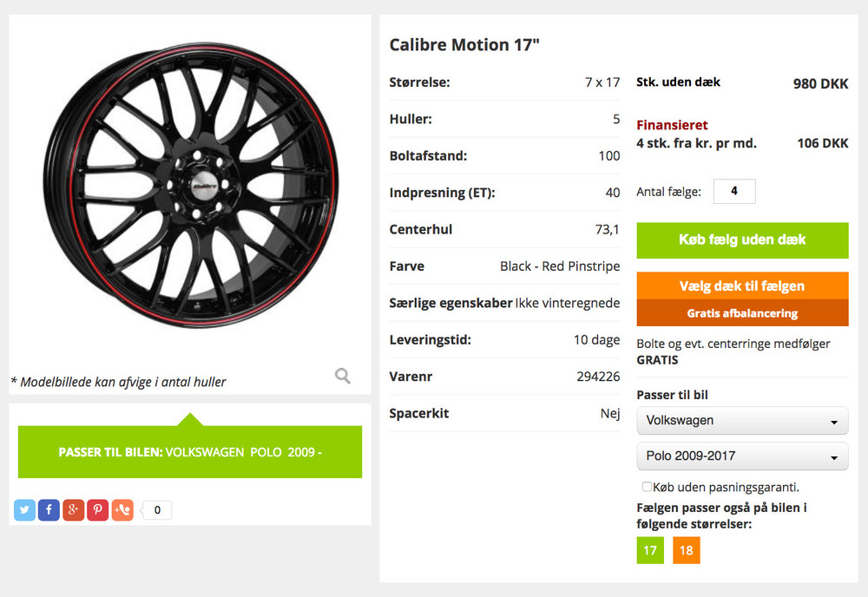868x597 pixels.
Task: Click the 'Antal fælge' quantity field
Action: click(x=734, y=192)
